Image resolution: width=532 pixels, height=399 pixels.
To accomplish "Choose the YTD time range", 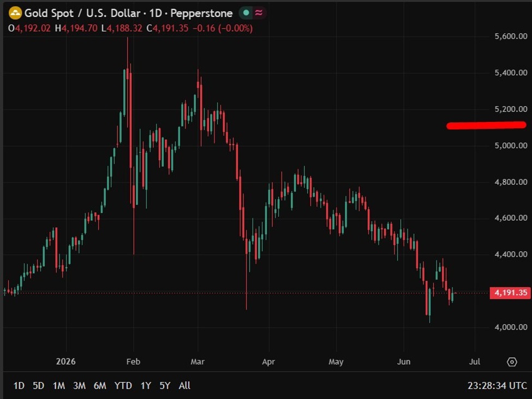I will [123, 386].
